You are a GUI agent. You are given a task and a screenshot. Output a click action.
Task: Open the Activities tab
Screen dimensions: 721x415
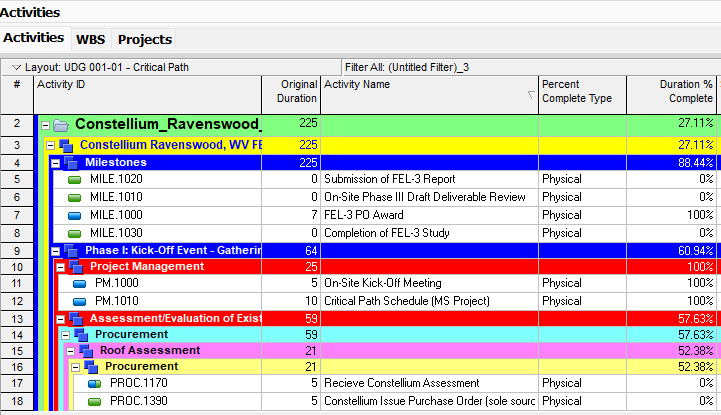click(34, 38)
